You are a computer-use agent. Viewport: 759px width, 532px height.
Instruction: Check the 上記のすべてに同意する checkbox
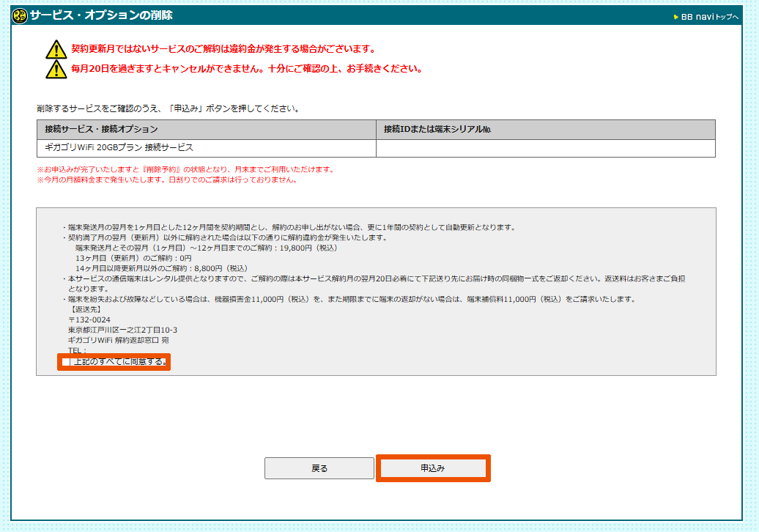[67, 362]
